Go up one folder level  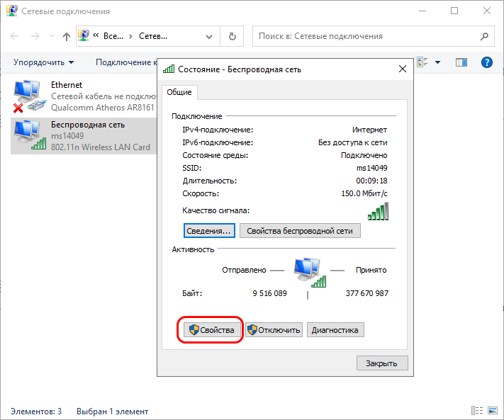pos(66,36)
